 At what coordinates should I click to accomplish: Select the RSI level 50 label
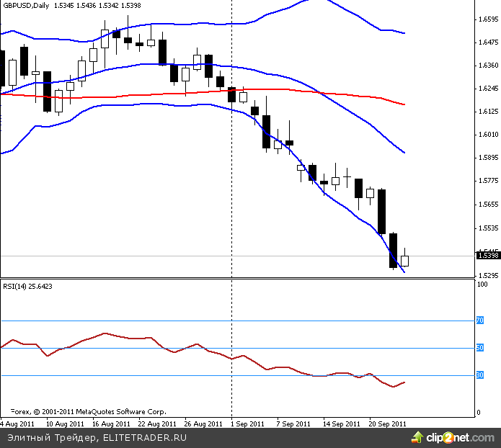[479, 349]
